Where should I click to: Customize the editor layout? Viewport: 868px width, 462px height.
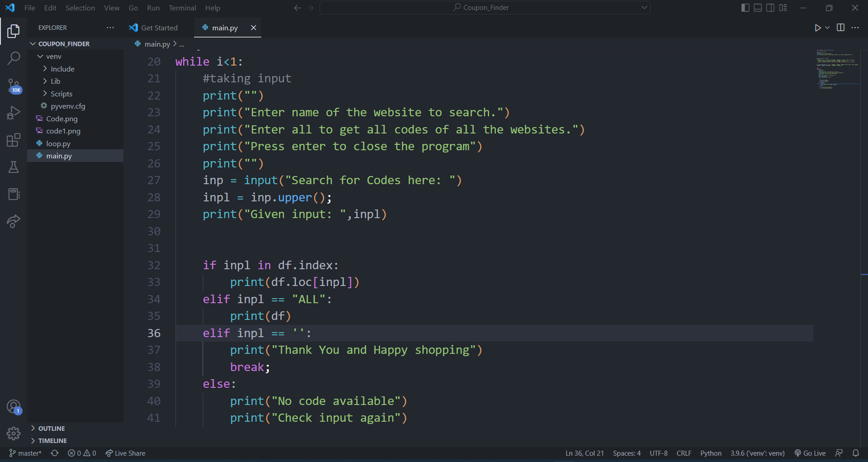783,8
